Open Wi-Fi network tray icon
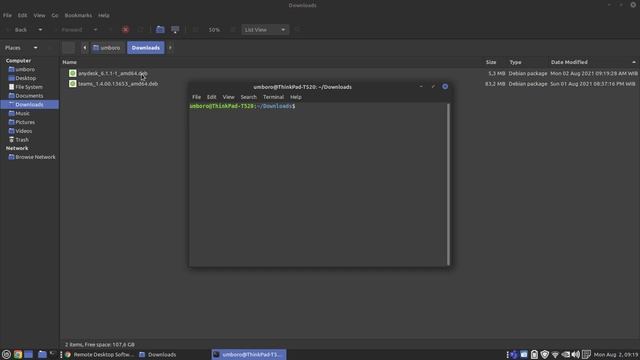The width and height of the screenshot is (640, 360). point(555,355)
